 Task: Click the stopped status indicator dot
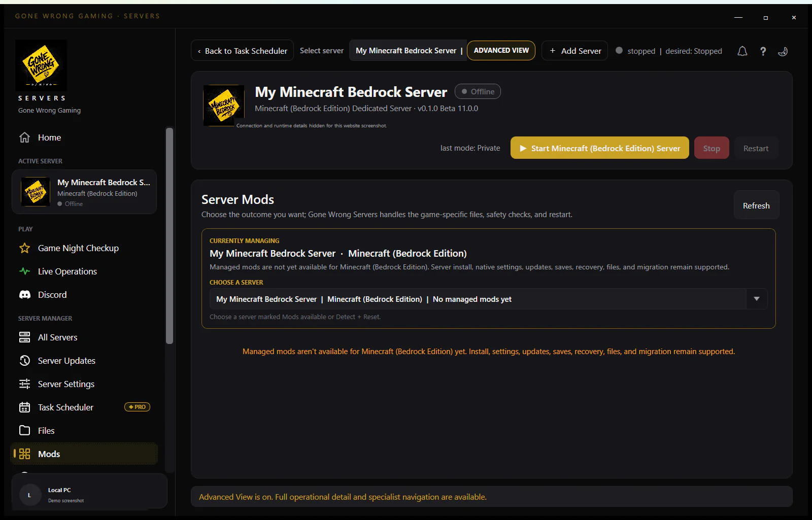click(x=619, y=51)
